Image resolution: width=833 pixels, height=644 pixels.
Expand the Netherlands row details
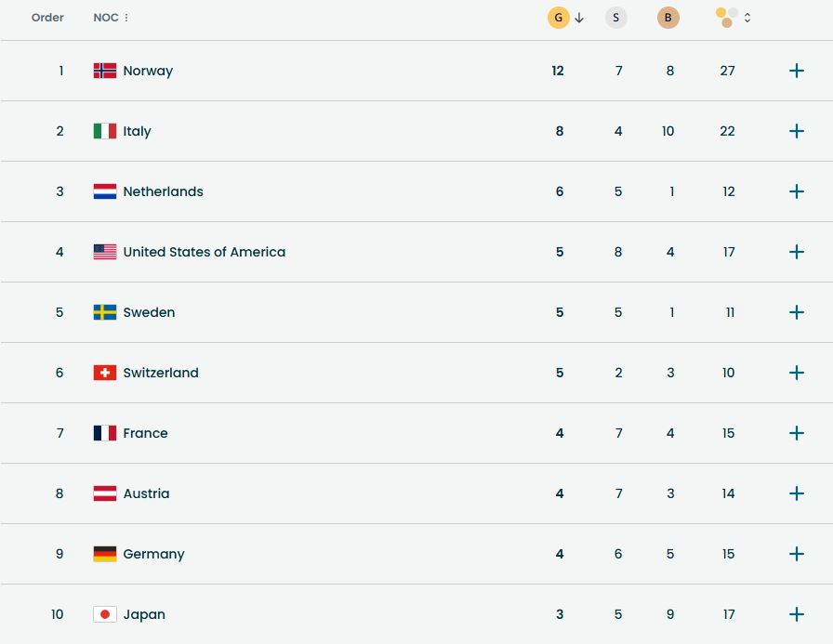(x=796, y=191)
